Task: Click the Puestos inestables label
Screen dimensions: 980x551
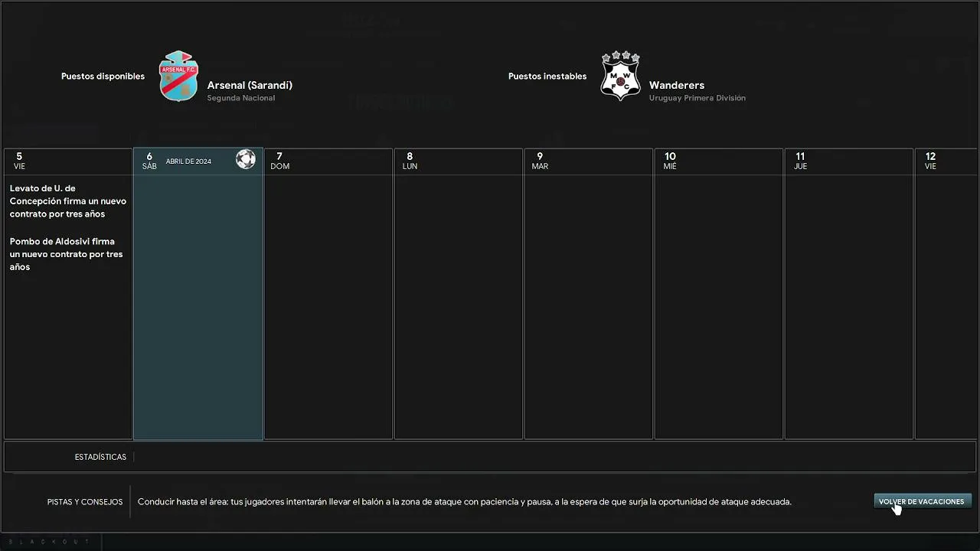Action: (x=547, y=77)
